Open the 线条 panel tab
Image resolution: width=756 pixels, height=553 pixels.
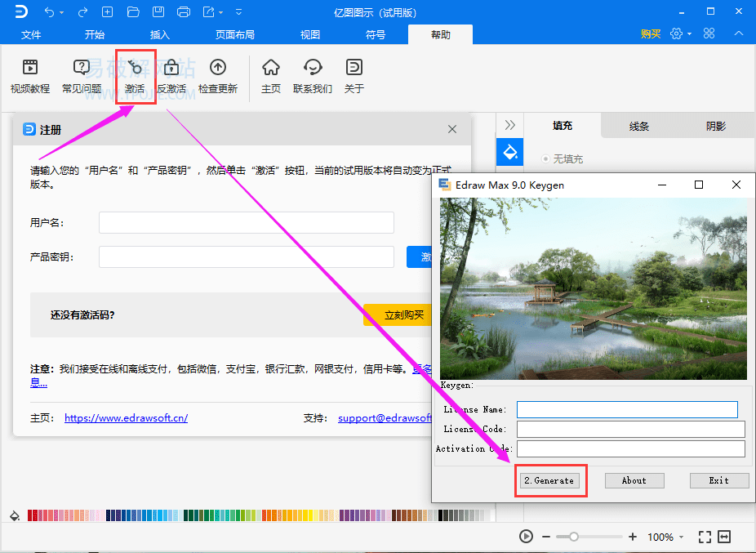pyautogui.click(x=638, y=125)
